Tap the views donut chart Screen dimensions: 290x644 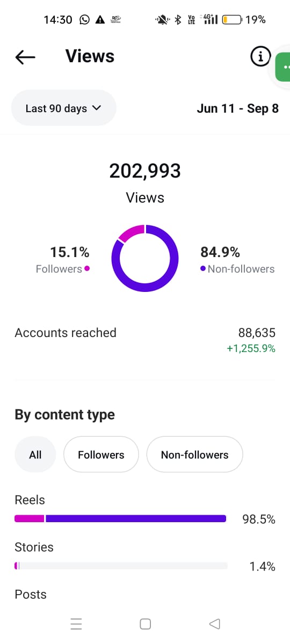point(145,258)
